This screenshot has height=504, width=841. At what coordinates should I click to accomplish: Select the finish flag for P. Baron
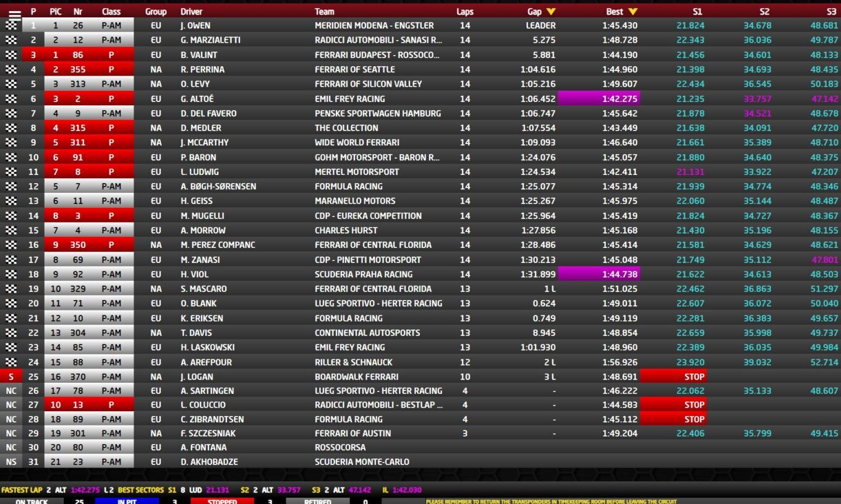pyautogui.click(x=11, y=157)
